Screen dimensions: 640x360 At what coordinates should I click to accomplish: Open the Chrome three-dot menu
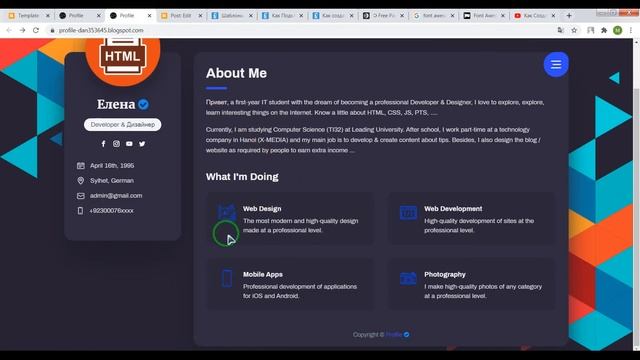click(631, 30)
